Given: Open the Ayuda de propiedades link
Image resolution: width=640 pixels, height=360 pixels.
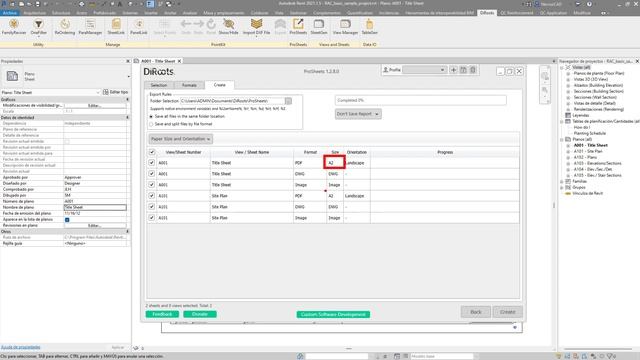Looking at the screenshot, I should (x=20, y=347).
